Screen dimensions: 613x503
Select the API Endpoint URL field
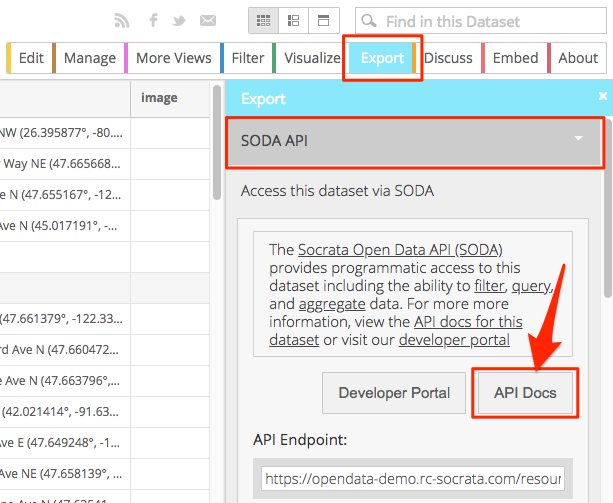point(413,478)
